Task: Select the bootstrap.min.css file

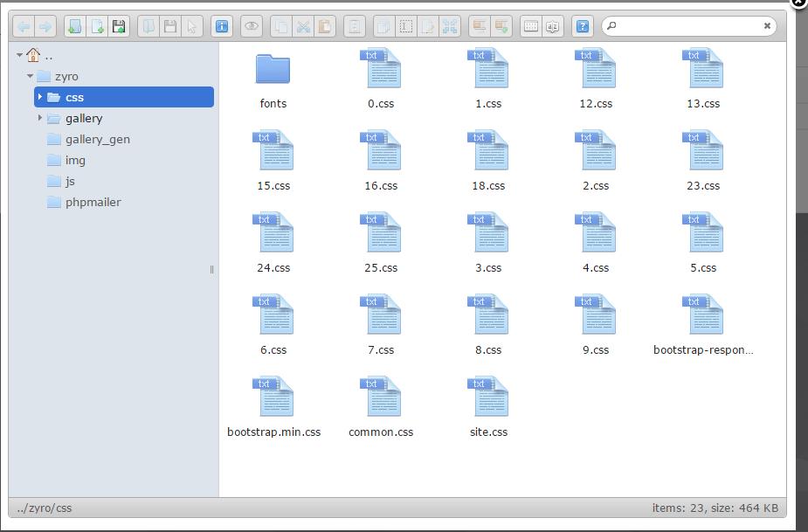Action: [273, 406]
